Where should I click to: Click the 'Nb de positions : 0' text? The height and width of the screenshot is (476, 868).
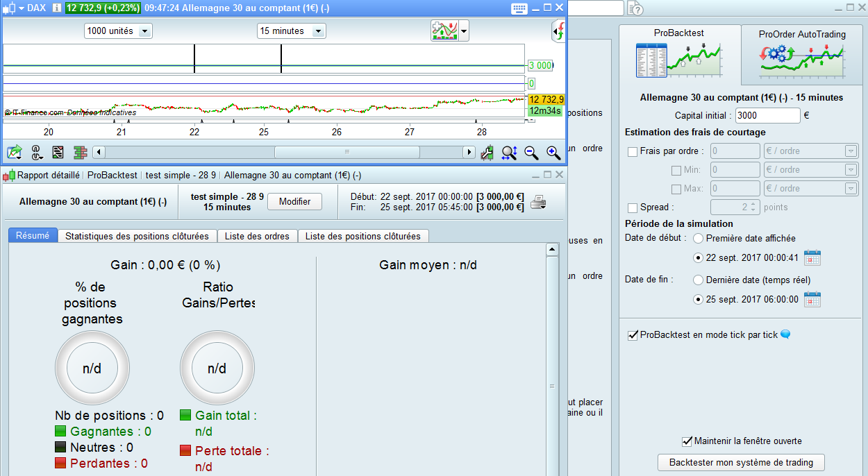pos(110,416)
